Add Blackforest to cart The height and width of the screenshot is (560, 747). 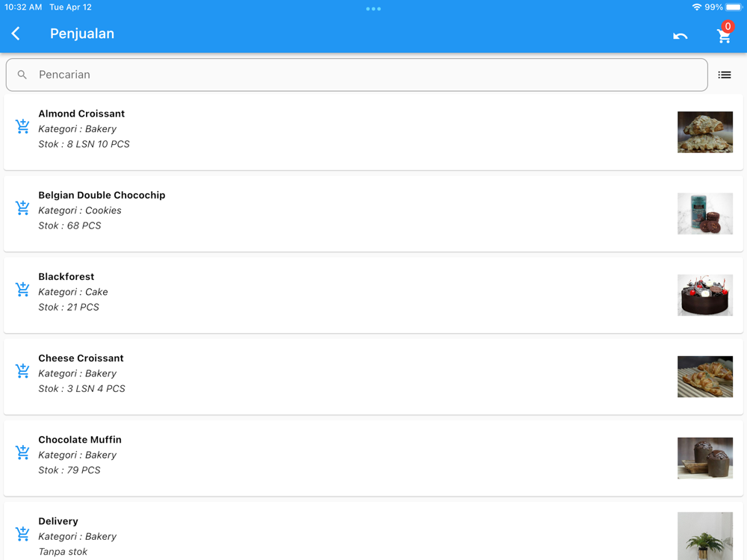(x=22, y=289)
